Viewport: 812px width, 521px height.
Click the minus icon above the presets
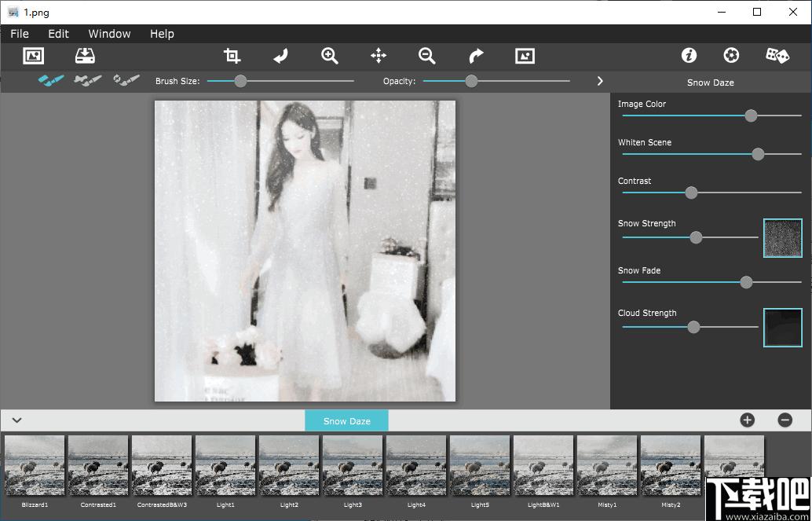[x=785, y=420]
